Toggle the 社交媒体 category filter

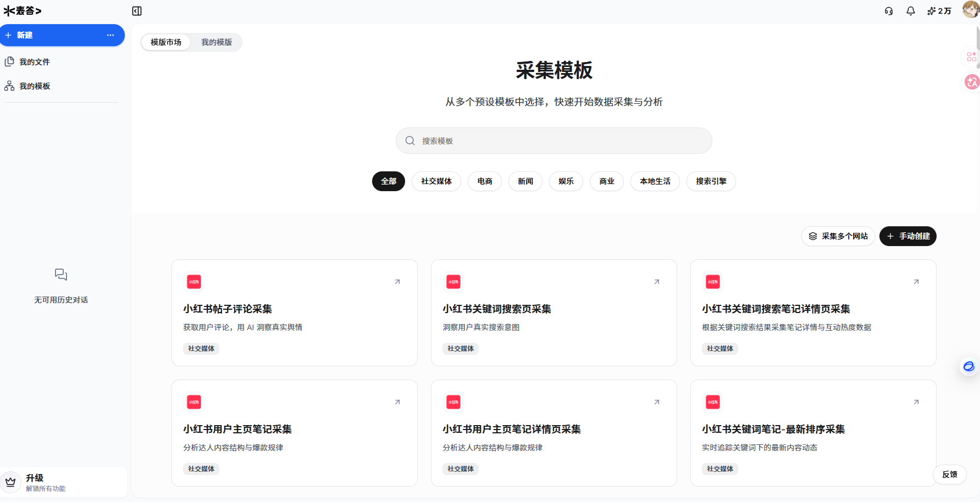pos(436,181)
